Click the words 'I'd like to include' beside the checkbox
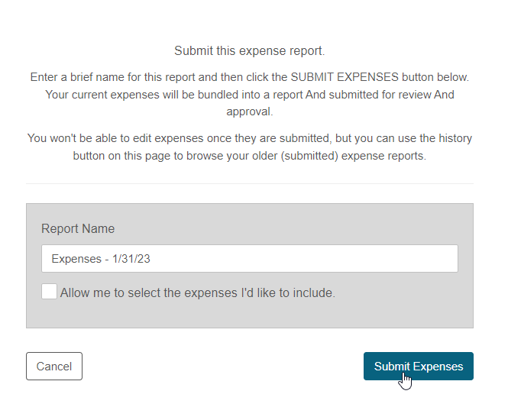The width and height of the screenshot is (508, 420). pyautogui.click(x=288, y=292)
